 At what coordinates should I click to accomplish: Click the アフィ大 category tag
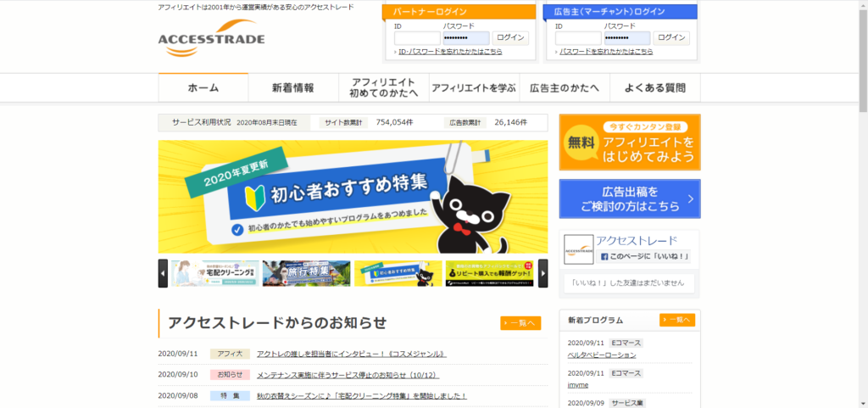pyautogui.click(x=230, y=355)
